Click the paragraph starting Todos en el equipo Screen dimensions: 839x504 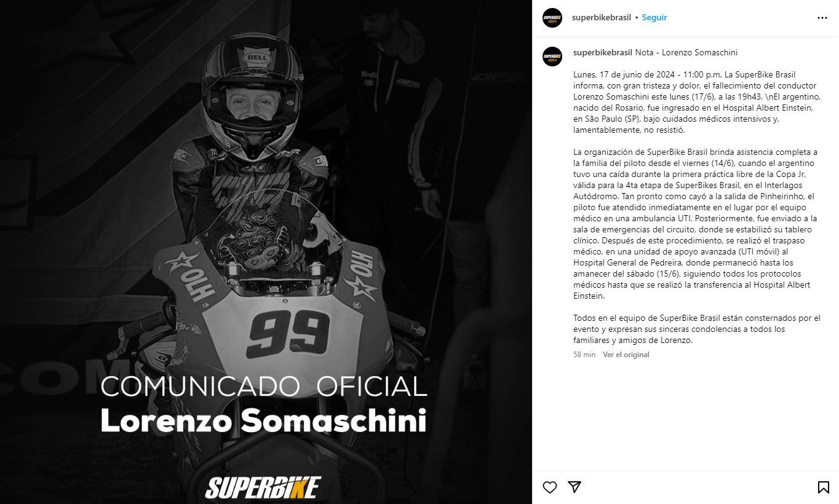(696, 329)
